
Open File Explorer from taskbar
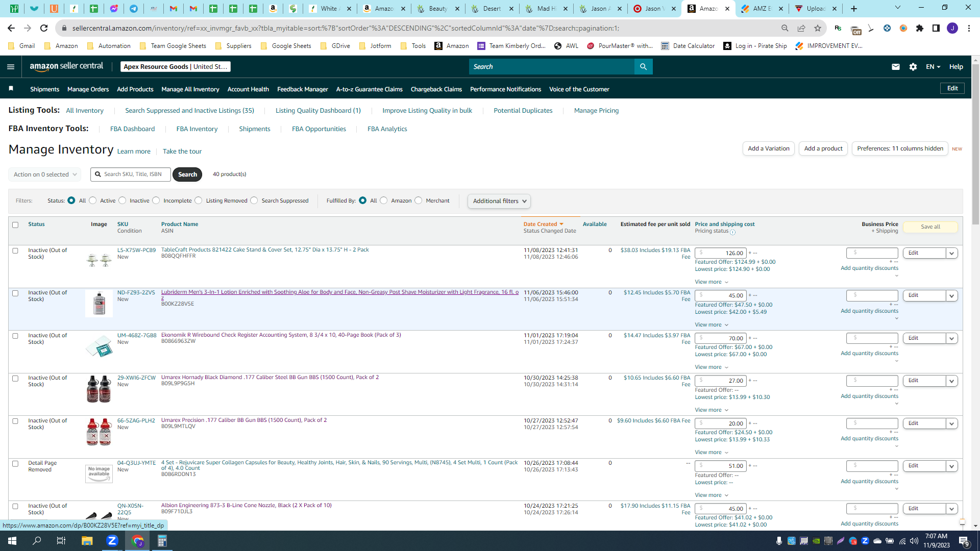click(87, 541)
